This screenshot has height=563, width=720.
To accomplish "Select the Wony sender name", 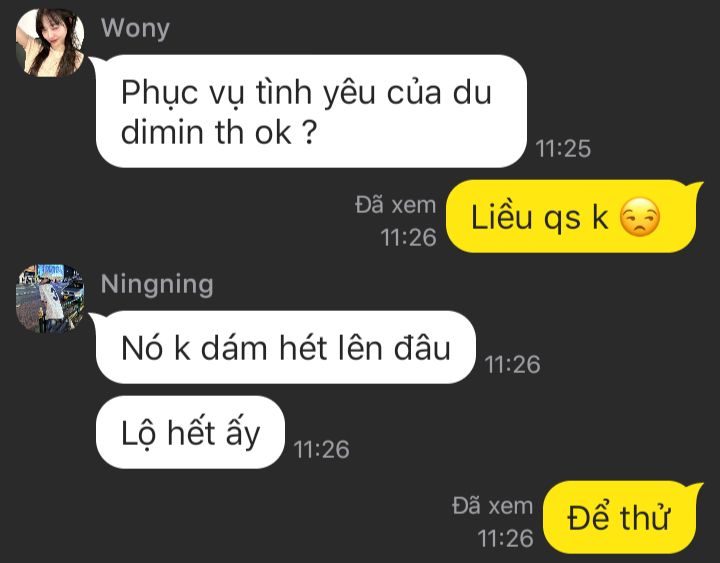I will [135, 29].
